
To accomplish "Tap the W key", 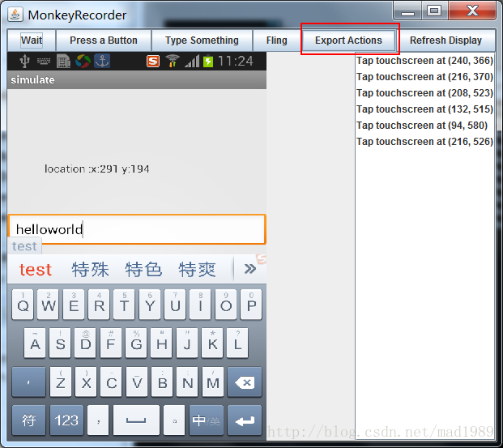I will pos(48,305).
